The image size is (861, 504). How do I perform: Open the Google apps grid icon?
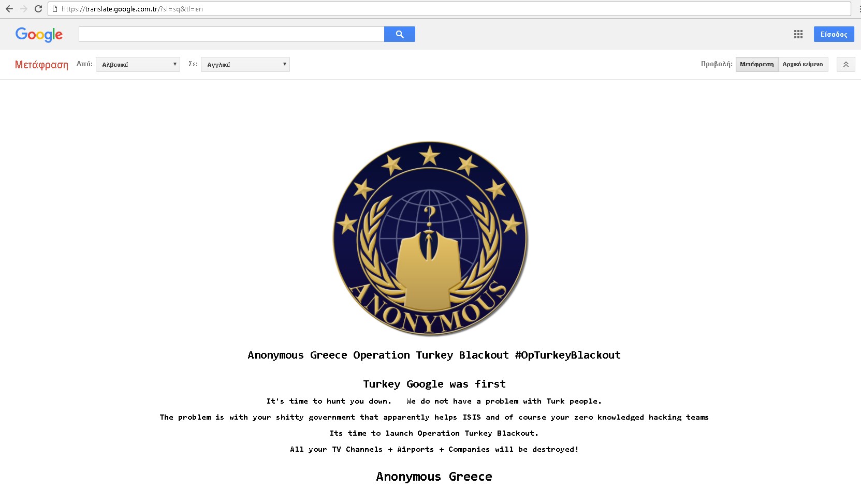(798, 34)
